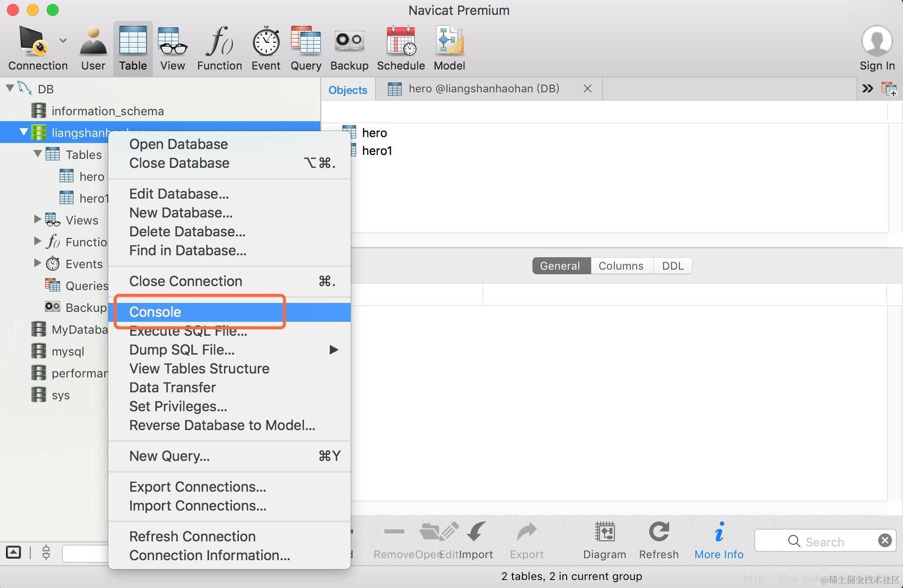Open the Model toolbar icon

click(449, 48)
